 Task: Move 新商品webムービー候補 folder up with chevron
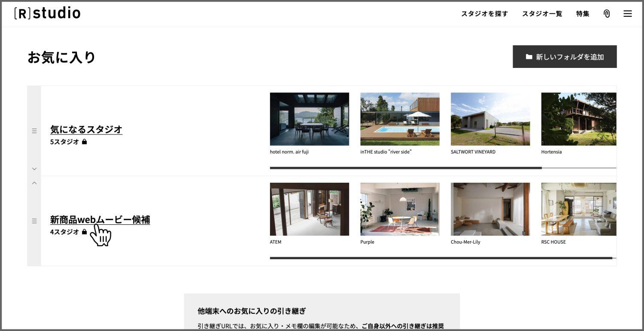click(x=34, y=183)
